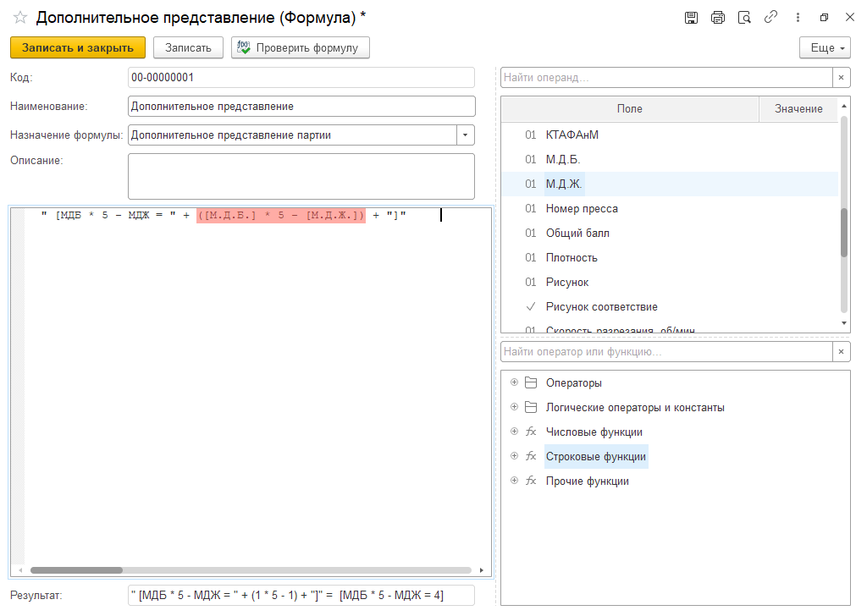Click Записать и закрыть button
Image resolution: width=867 pixels, height=616 pixels.
(x=78, y=48)
